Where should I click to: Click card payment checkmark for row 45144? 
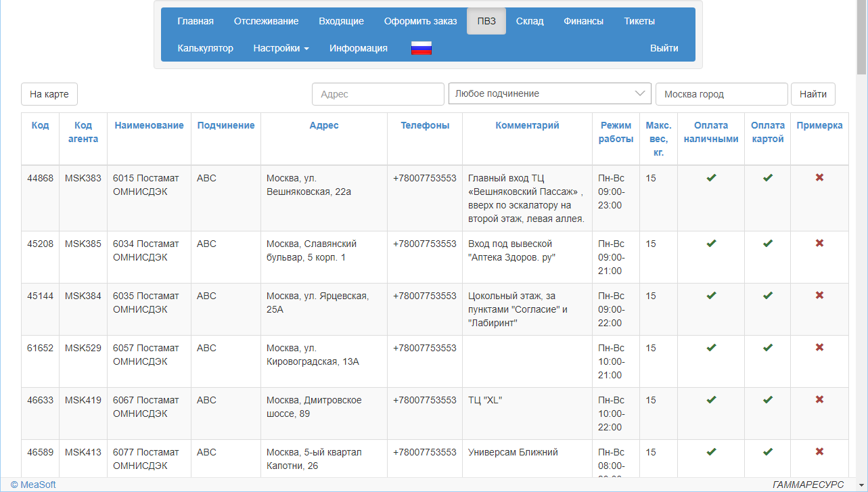point(768,296)
